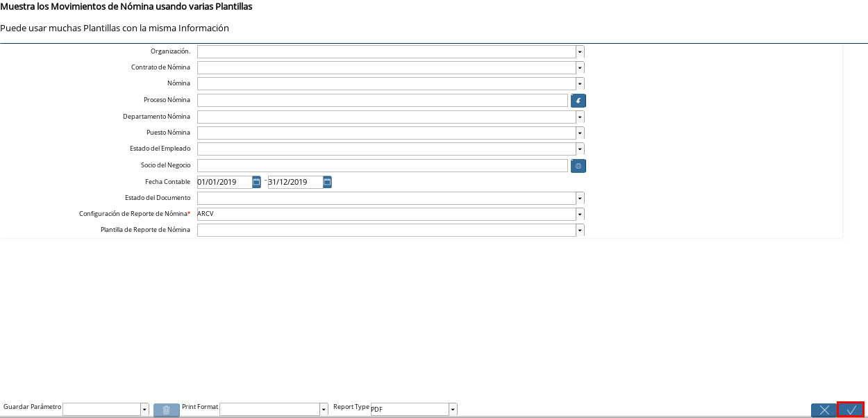Open Configuración de Reporte de Nómina dropdown
The image size is (868, 418).
(580, 214)
